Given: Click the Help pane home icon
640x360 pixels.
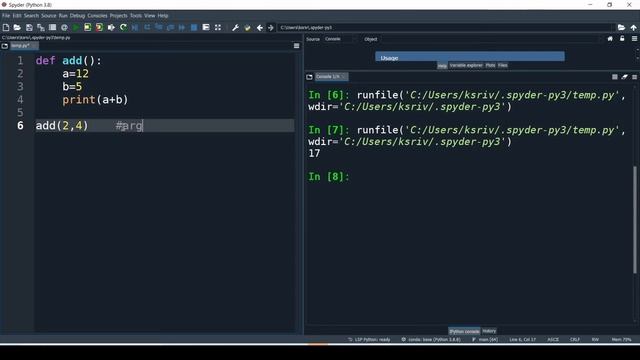Looking at the screenshot, I should coord(610,39).
